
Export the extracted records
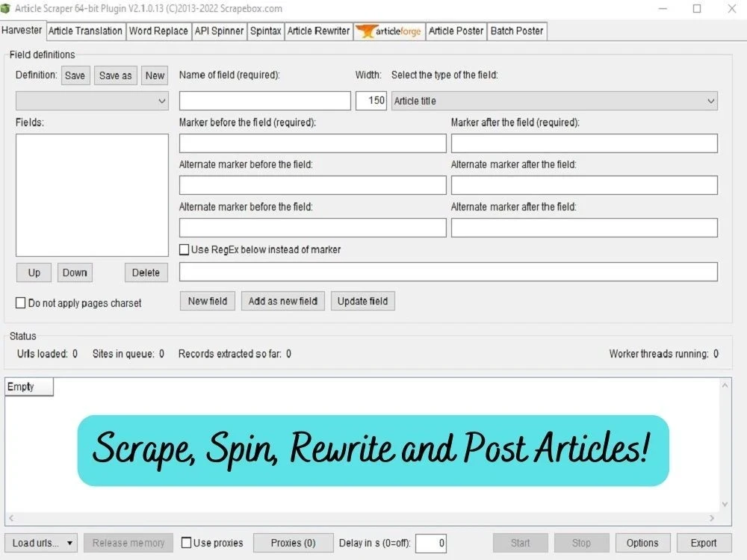point(702,543)
